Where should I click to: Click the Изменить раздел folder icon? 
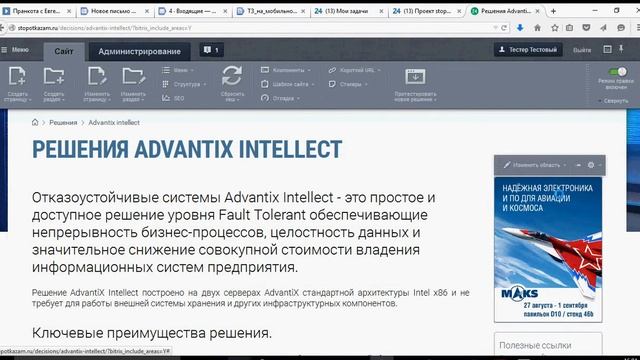click(133, 76)
